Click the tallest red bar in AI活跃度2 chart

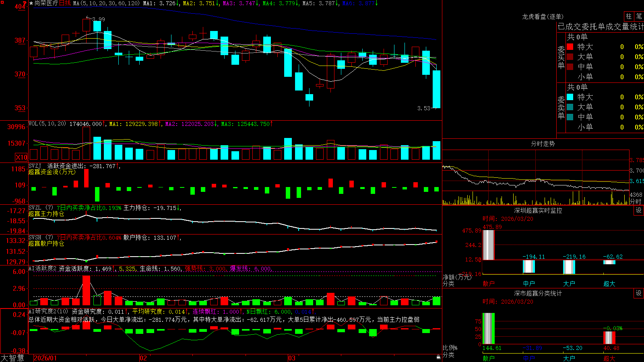point(86,290)
